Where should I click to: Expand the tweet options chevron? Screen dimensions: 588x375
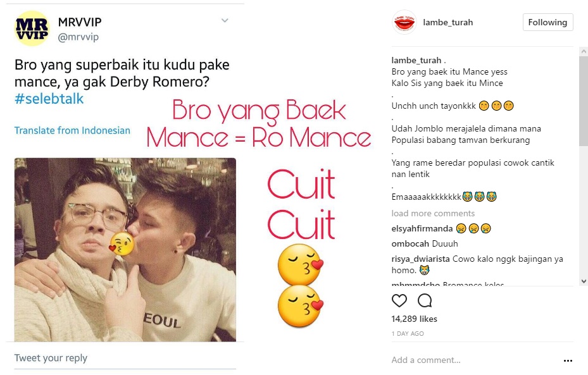tap(225, 20)
